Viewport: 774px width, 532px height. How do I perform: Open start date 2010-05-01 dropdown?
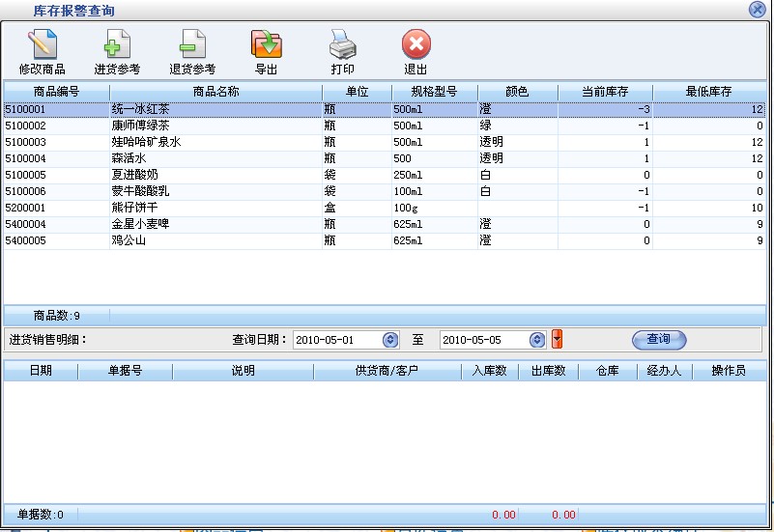(x=390, y=340)
